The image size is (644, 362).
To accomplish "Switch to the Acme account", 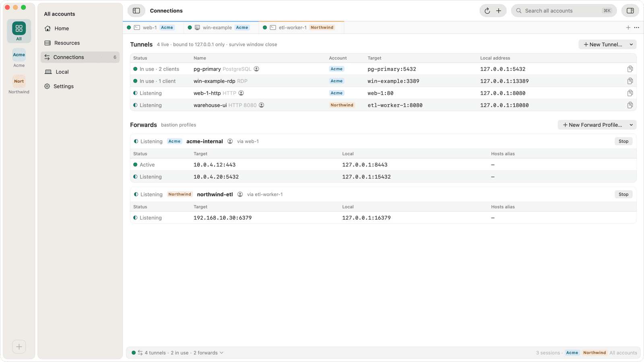I will [19, 58].
